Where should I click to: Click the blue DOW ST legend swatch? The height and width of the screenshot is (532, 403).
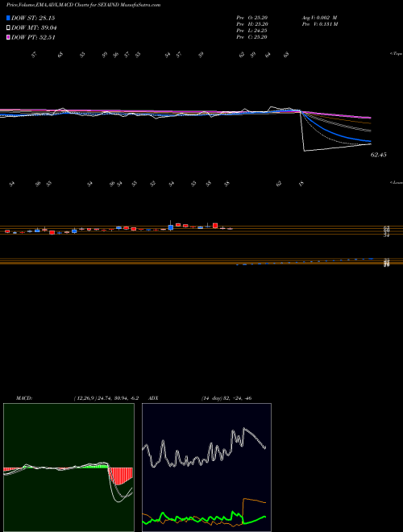[8, 18]
